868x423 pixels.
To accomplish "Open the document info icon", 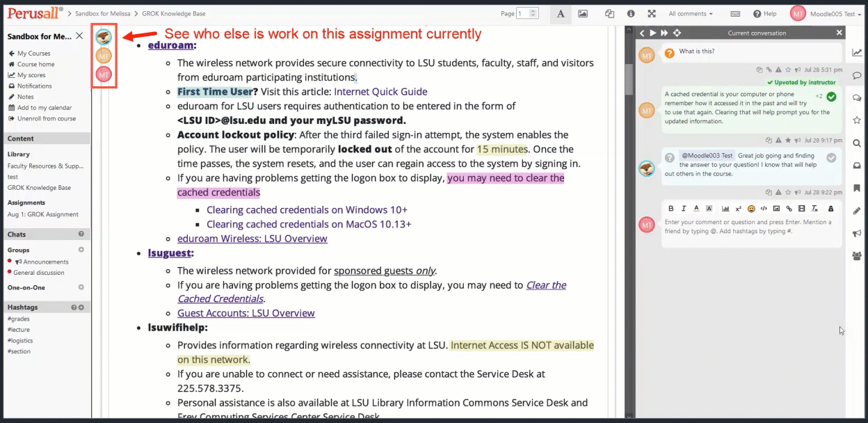I will tap(631, 13).
